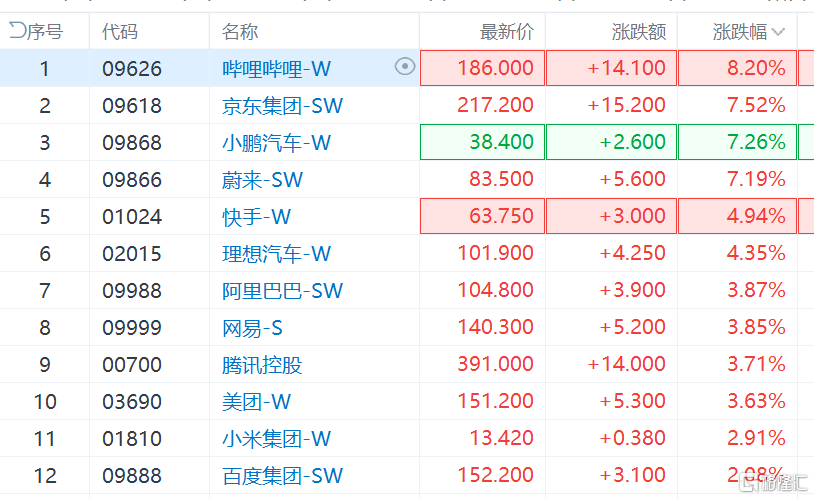Open the 京东集团-SW stock link

click(x=282, y=105)
